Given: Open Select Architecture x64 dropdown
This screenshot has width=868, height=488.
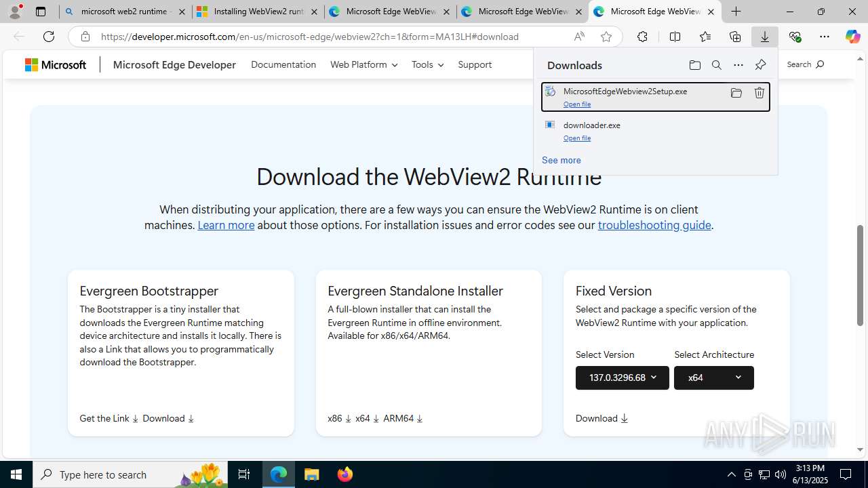Looking at the screenshot, I should 714,378.
